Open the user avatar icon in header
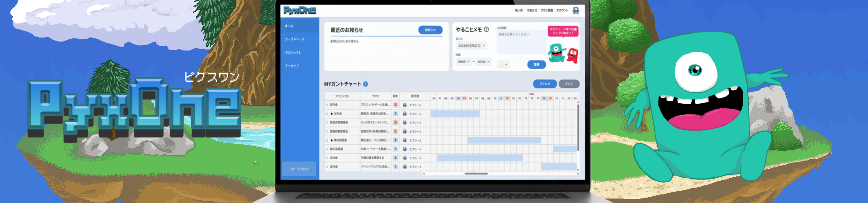The image size is (868, 203). (x=576, y=10)
